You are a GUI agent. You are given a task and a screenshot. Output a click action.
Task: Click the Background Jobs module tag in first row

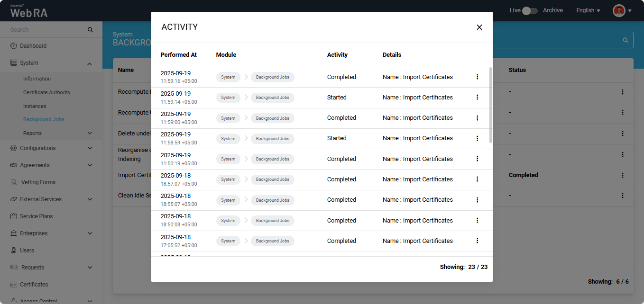pyautogui.click(x=272, y=77)
